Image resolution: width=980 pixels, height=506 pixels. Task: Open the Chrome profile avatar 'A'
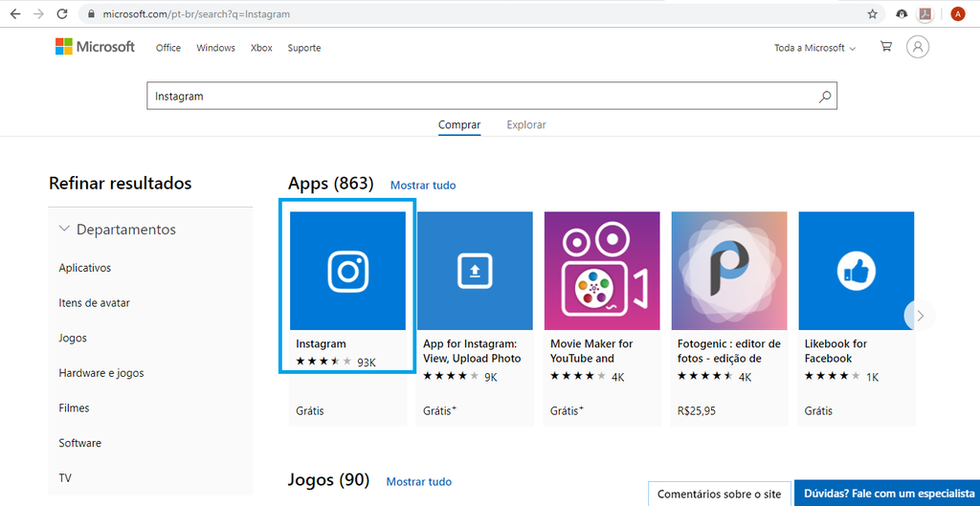point(957,13)
